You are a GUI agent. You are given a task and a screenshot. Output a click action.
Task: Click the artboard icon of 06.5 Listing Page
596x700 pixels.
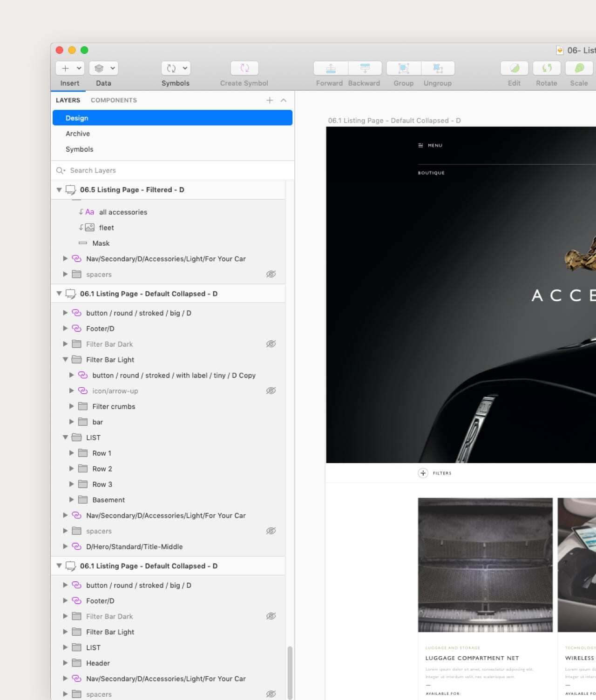pos(71,190)
